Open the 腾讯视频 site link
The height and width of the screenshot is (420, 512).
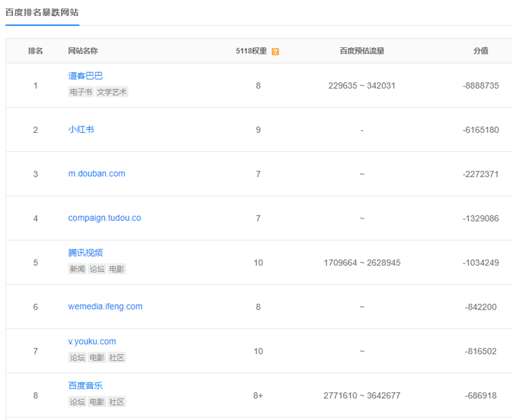pyautogui.click(x=86, y=253)
